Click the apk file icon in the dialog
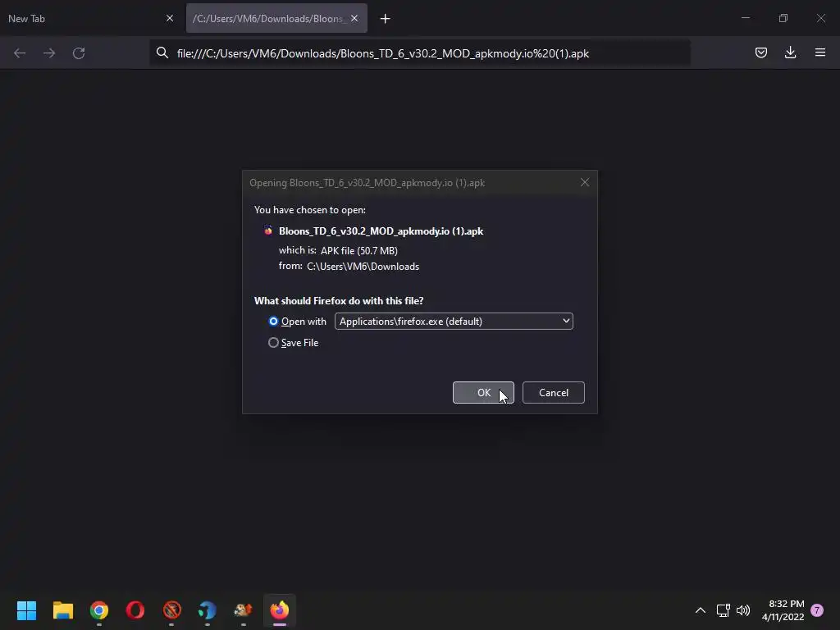840x630 pixels. tap(268, 231)
